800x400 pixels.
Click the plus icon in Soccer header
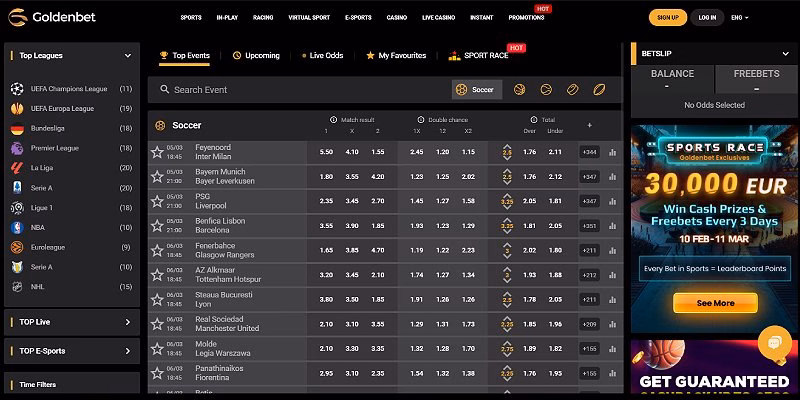(589, 125)
